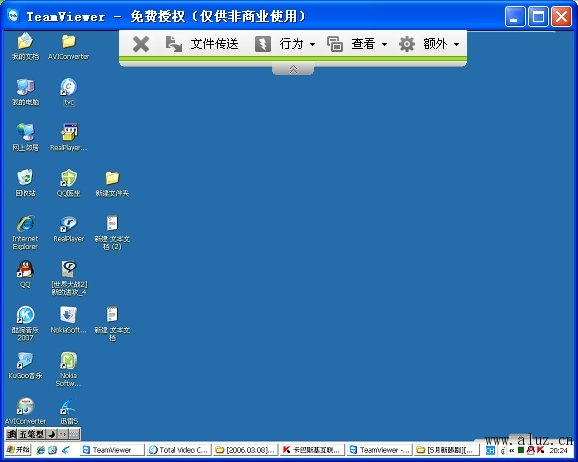Image resolution: width=578 pixels, height=462 pixels.
Task: Expand hidden tray icons with the « arrow
Action: click(512, 450)
